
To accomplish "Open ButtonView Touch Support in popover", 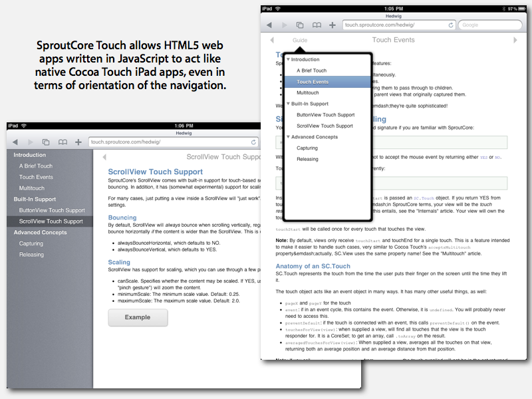I will [x=327, y=114].
